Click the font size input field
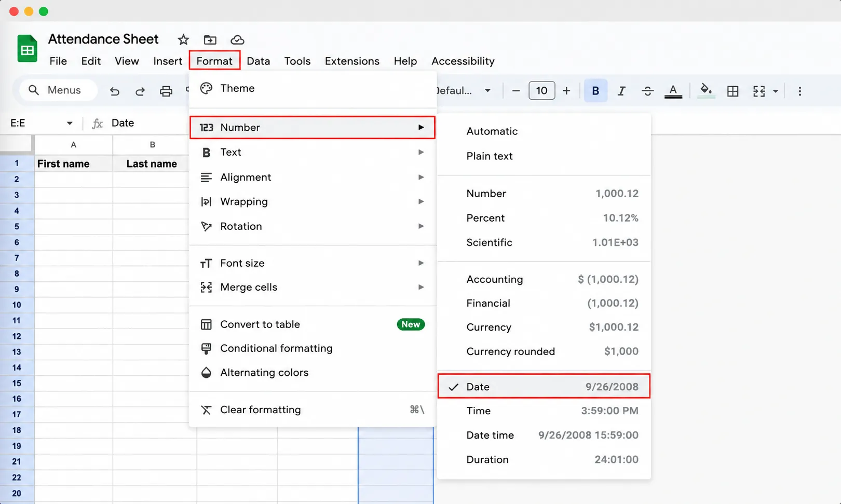 [x=541, y=90]
